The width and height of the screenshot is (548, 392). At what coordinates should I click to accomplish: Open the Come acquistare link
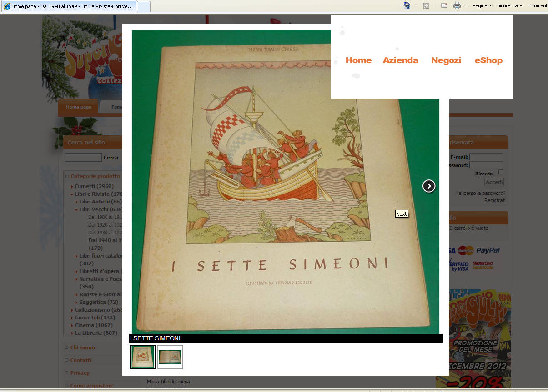coord(92,386)
